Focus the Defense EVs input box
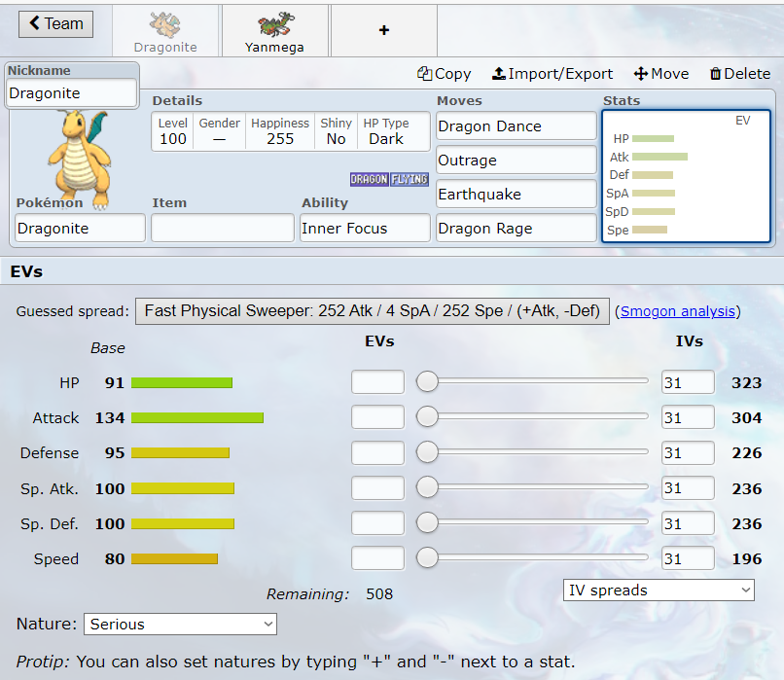 pos(377,452)
